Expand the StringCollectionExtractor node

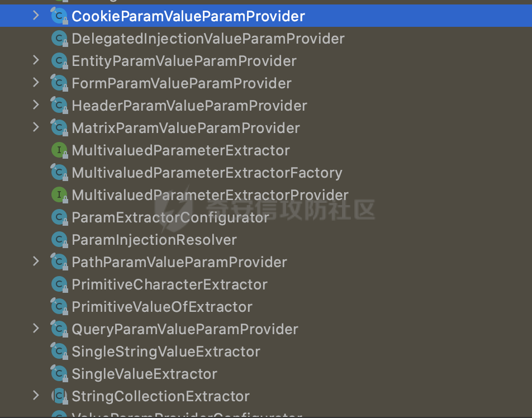click(36, 396)
